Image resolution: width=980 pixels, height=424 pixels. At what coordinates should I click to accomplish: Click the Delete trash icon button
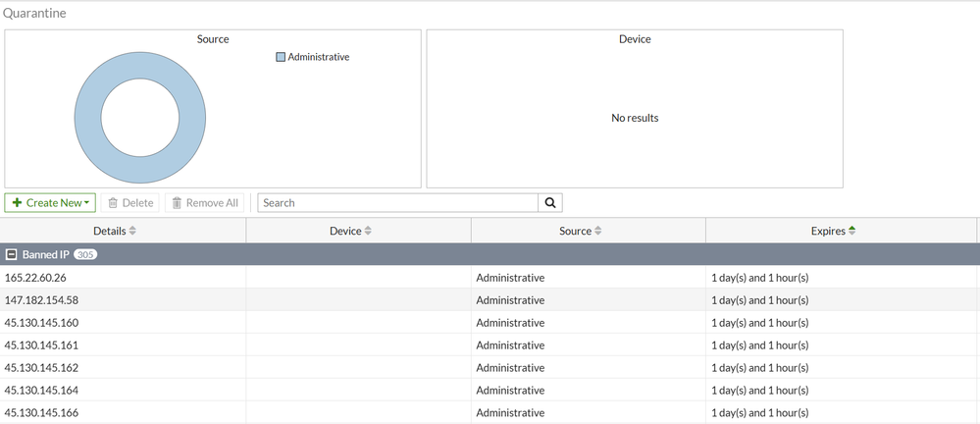pyautogui.click(x=130, y=203)
